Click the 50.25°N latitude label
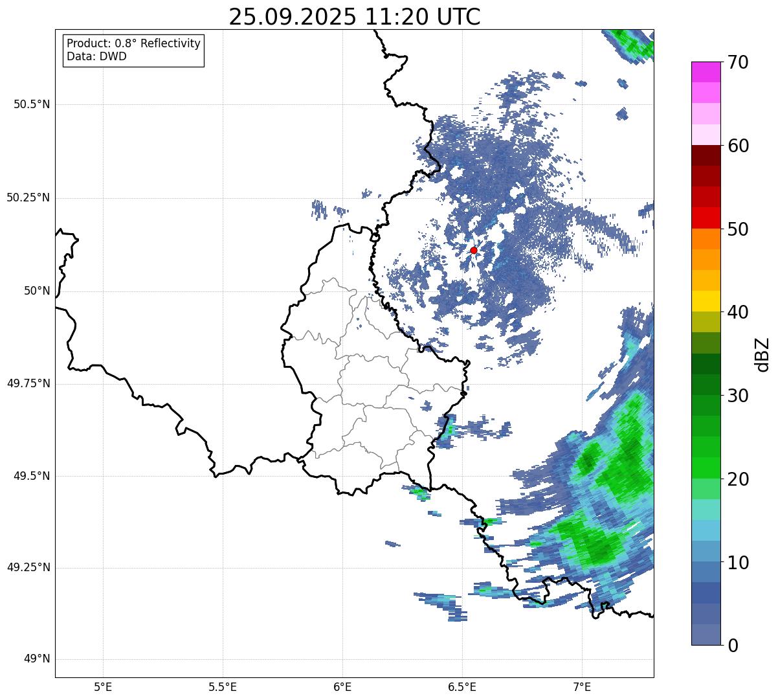The width and height of the screenshot is (778, 700). pyautogui.click(x=28, y=198)
